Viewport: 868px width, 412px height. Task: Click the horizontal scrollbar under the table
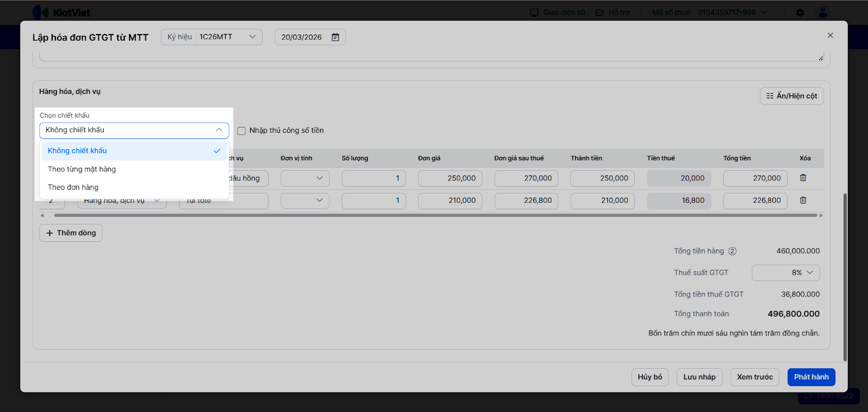[x=434, y=215]
